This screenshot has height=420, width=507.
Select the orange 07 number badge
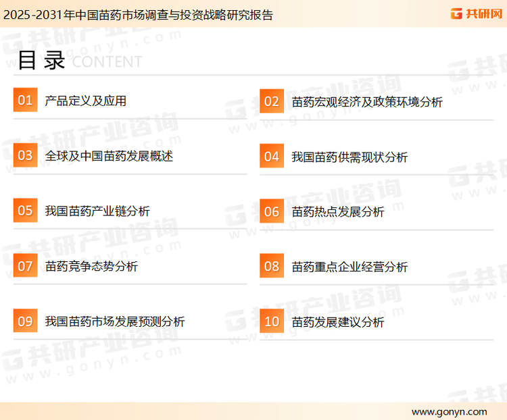25,266
